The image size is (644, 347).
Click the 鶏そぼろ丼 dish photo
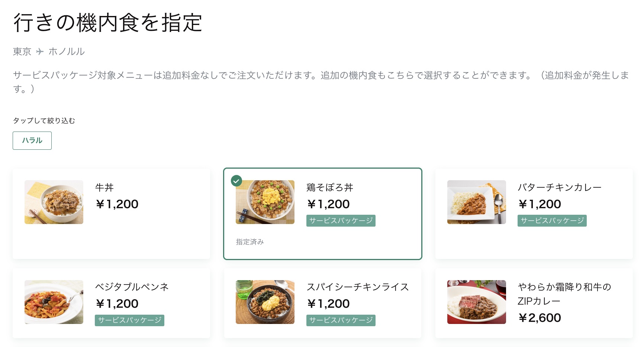(265, 202)
